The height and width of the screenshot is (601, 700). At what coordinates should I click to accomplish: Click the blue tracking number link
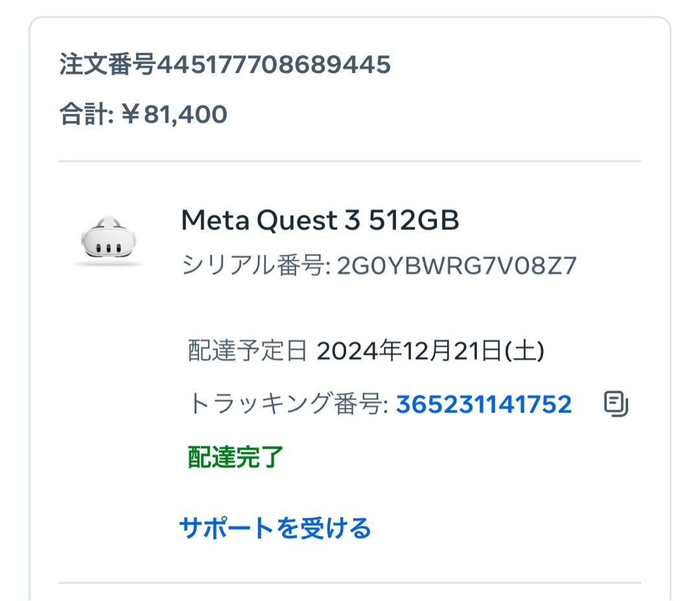point(483,403)
